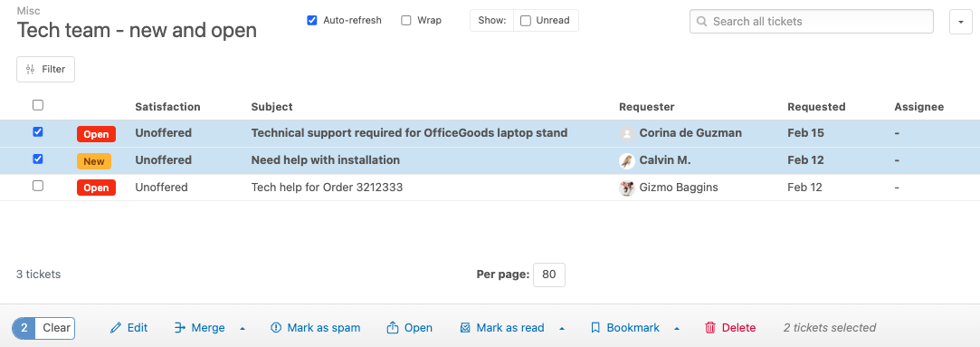Sort by the Requester column header
The width and height of the screenshot is (980, 347).
(647, 107)
